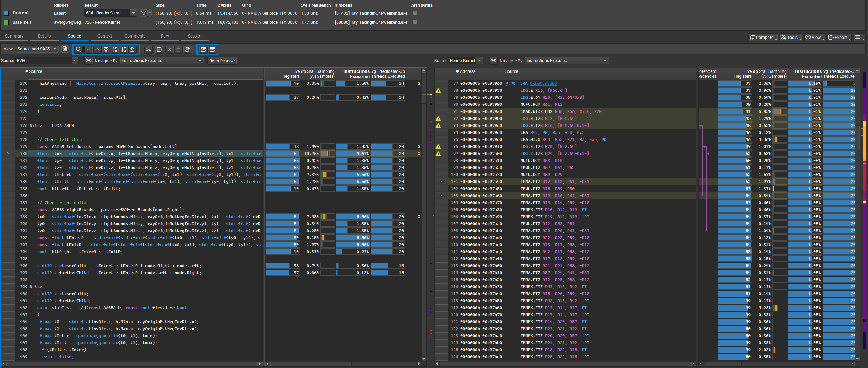This screenshot has width=868, height=368.
Task: Open the Source and SASS view dropdown
Action: [36, 49]
